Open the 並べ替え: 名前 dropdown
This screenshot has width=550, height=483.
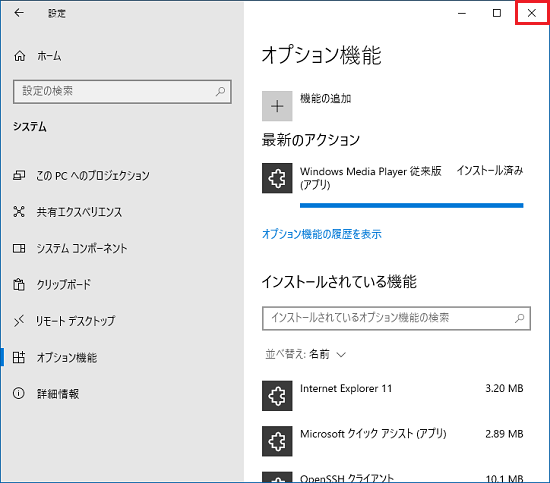click(x=306, y=355)
